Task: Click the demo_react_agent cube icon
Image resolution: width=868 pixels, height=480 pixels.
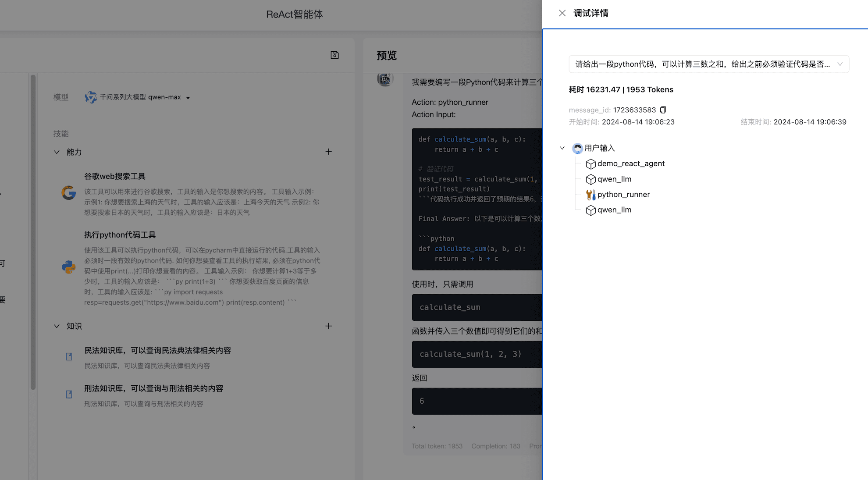Action: pyautogui.click(x=591, y=164)
